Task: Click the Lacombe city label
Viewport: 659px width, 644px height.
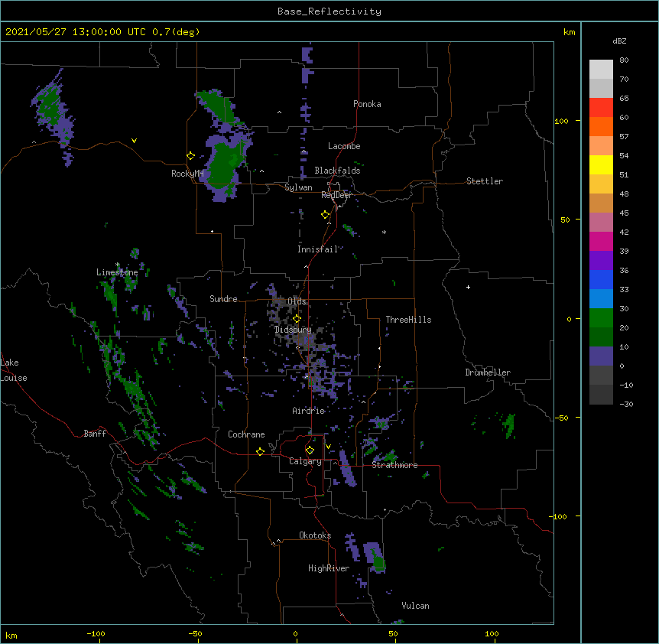Action: [344, 146]
